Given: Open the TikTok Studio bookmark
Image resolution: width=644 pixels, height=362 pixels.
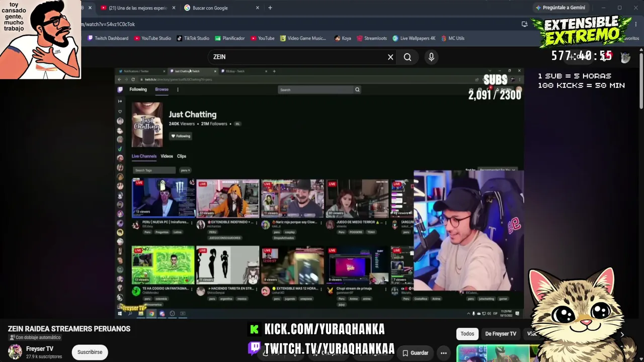Looking at the screenshot, I should [193, 38].
